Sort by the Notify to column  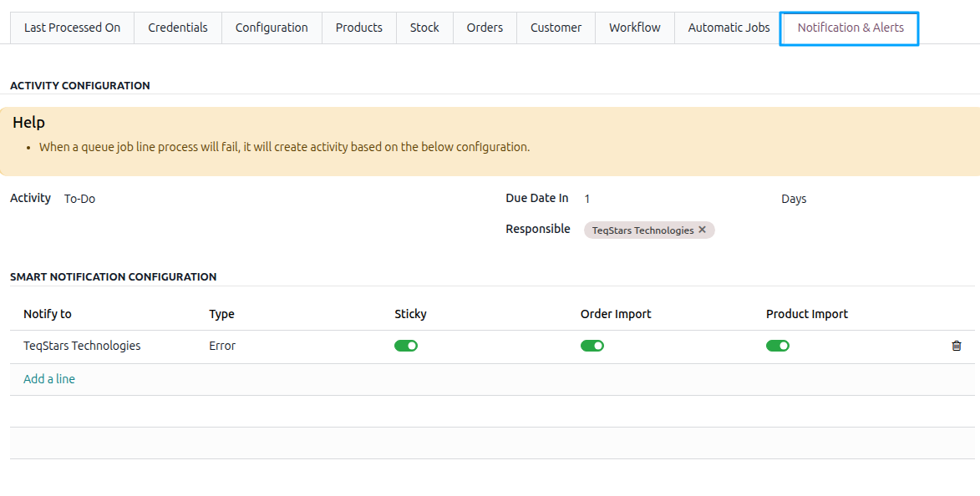click(x=48, y=314)
